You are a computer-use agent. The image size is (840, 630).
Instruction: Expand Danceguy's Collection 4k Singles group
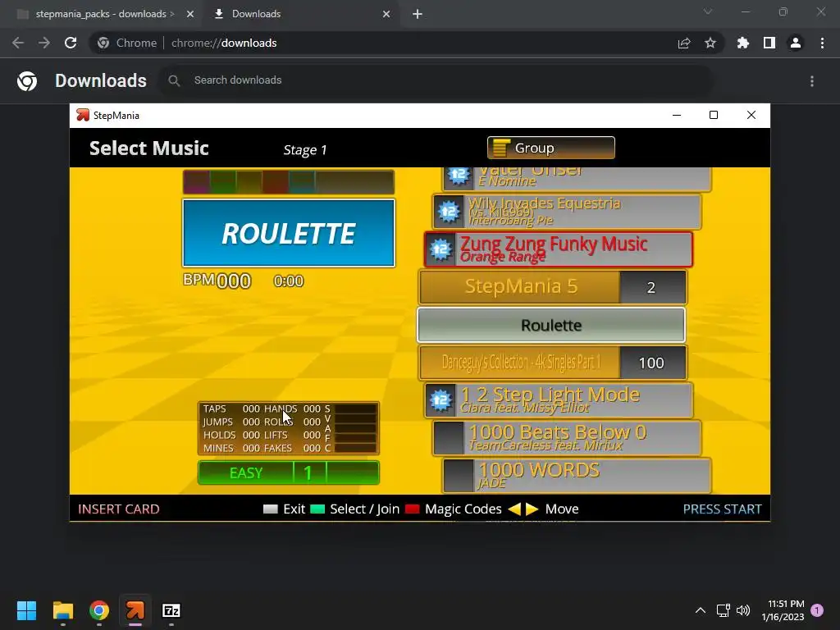tap(552, 363)
